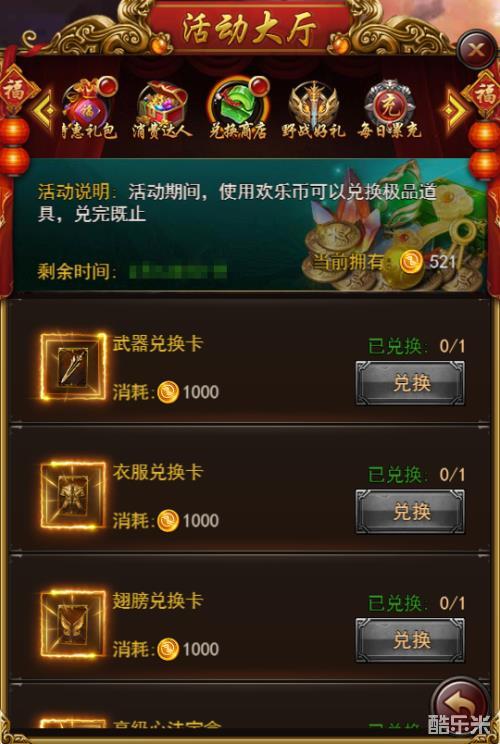This screenshot has width=500, height=744.
Task: Exchange the 衣服兑换卡 item
Action: (410, 512)
